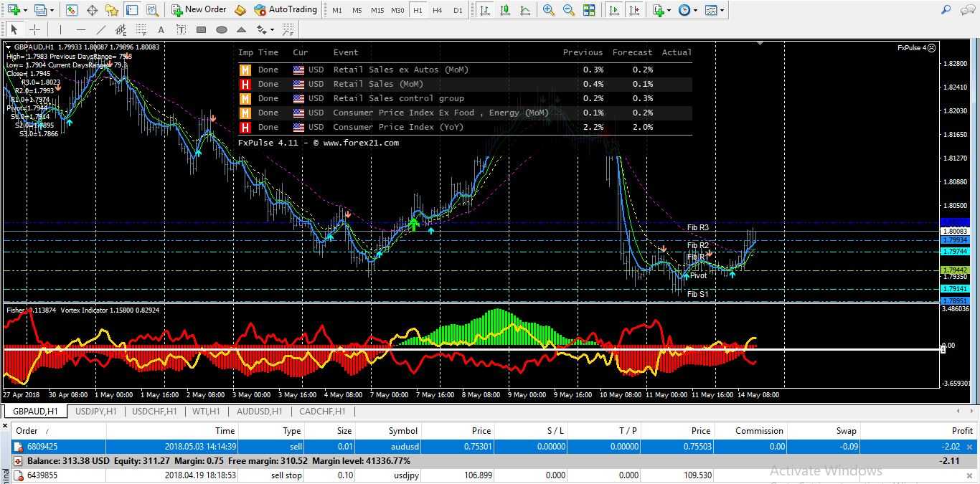Switch to the WTI,H1 chart tab
The image size is (980, 484).
click(206, 412)
